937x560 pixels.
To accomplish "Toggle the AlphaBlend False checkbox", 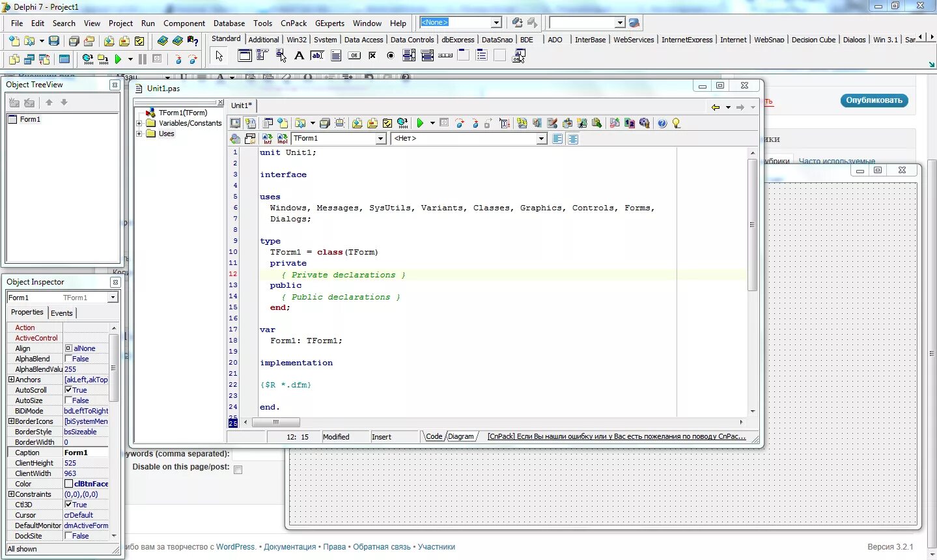I will pos(68,359).
